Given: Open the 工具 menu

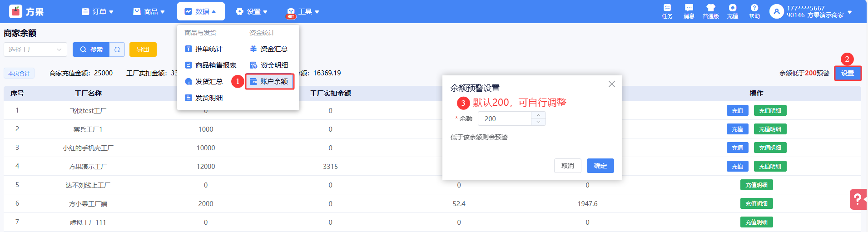Looking at the screenshot, I should coord(303,11).
